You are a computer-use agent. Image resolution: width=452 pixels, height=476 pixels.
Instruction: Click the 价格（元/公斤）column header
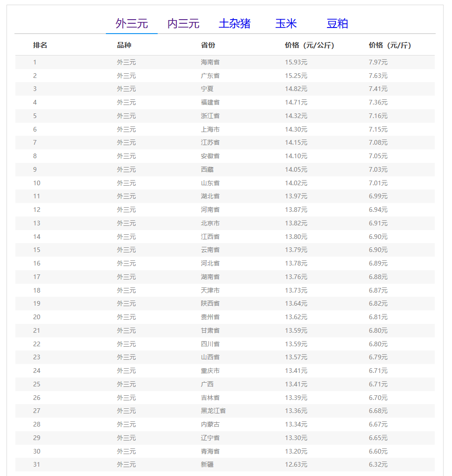click(x=309, y=45)
